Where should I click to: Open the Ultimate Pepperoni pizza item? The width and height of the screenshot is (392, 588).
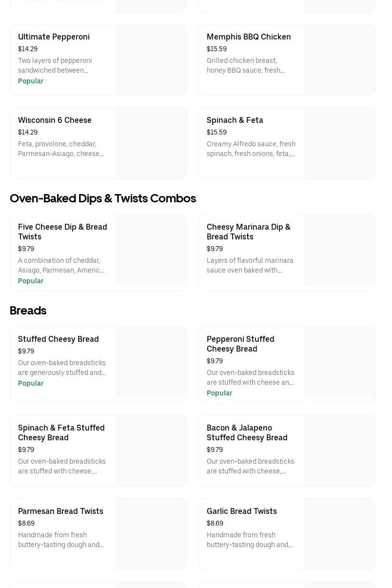pyautogui.click(x=54, y=37)
